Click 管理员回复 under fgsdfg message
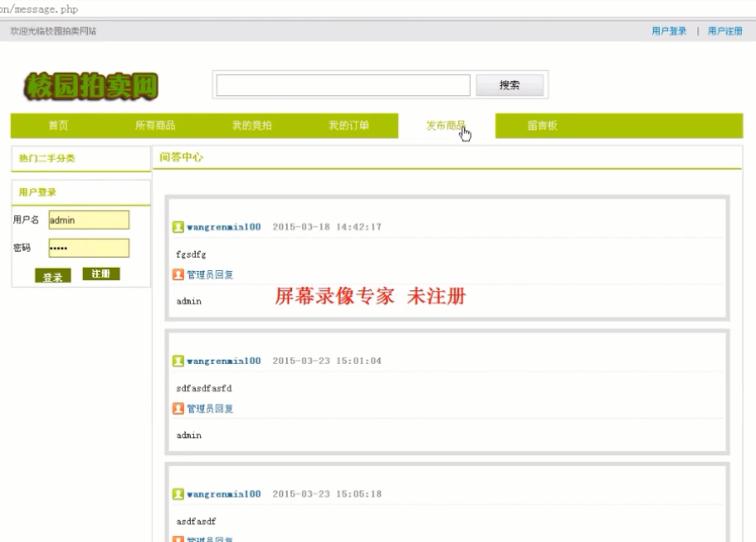 [210, 274]
